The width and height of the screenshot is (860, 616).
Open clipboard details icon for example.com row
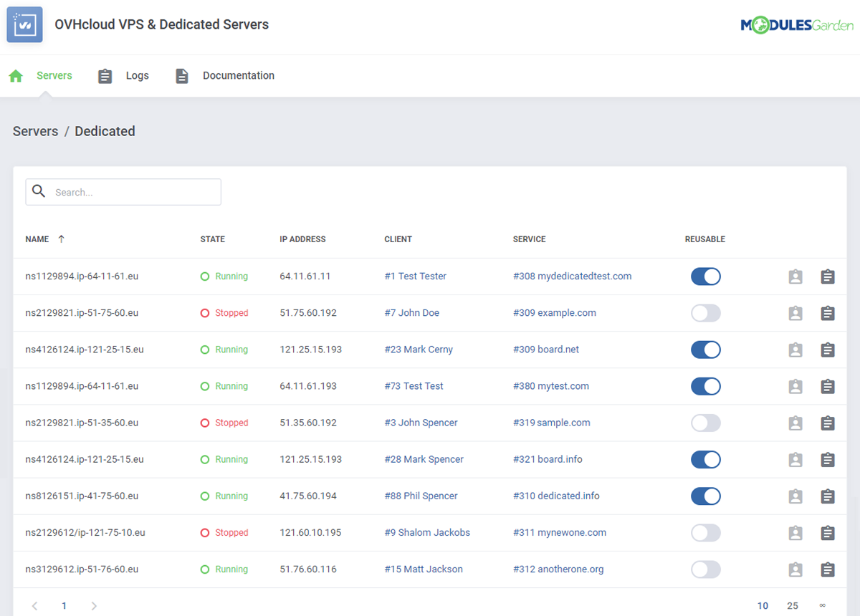[828, 313]
